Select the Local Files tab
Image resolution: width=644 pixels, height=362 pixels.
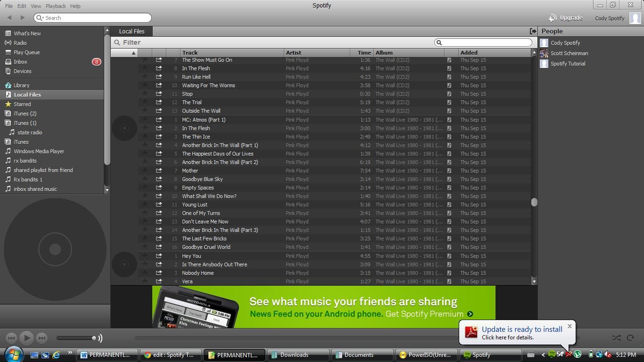coord(132,31)
